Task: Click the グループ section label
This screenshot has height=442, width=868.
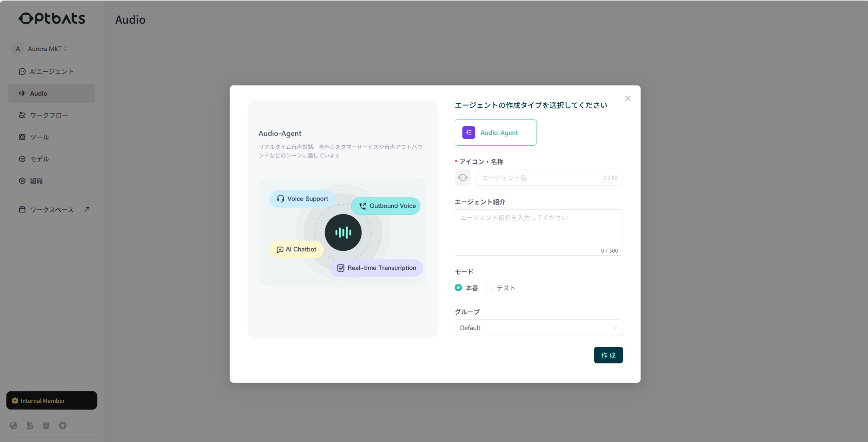Action: click(x=467, y=312)
